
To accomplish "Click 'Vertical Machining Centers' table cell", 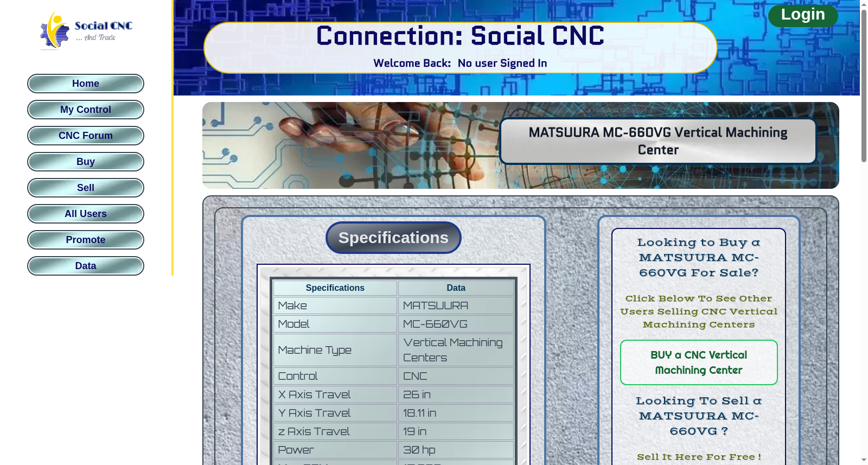I will 456,350.
